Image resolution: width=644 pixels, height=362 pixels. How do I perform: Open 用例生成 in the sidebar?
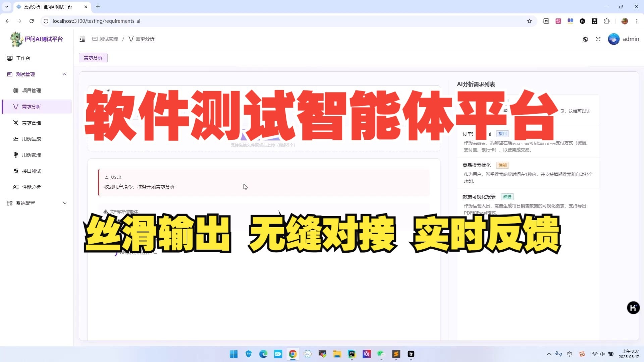32,138
